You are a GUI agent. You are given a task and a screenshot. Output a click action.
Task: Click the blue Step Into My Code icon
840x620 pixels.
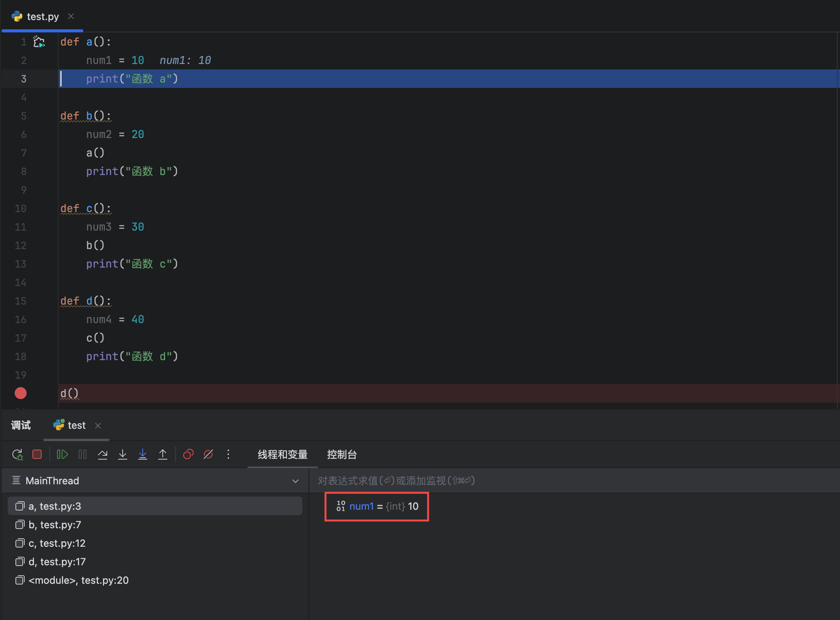143,455
